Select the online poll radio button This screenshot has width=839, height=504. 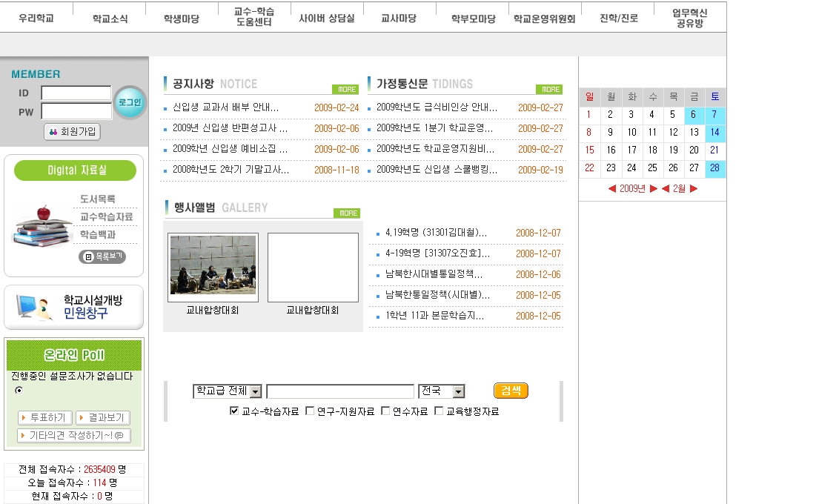coord(19,390)
